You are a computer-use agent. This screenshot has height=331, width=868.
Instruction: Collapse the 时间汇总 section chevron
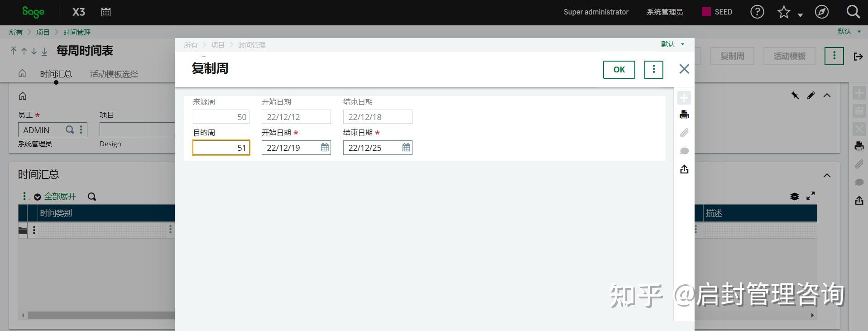[x=827, y=175]
